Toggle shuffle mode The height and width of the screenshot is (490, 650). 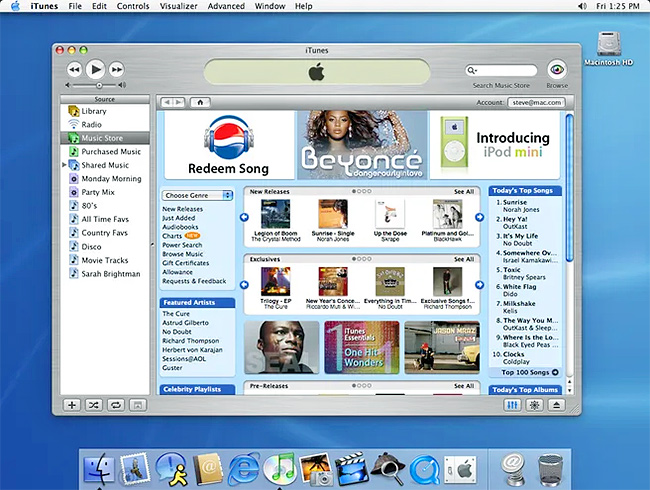click(x=94, y=405)
